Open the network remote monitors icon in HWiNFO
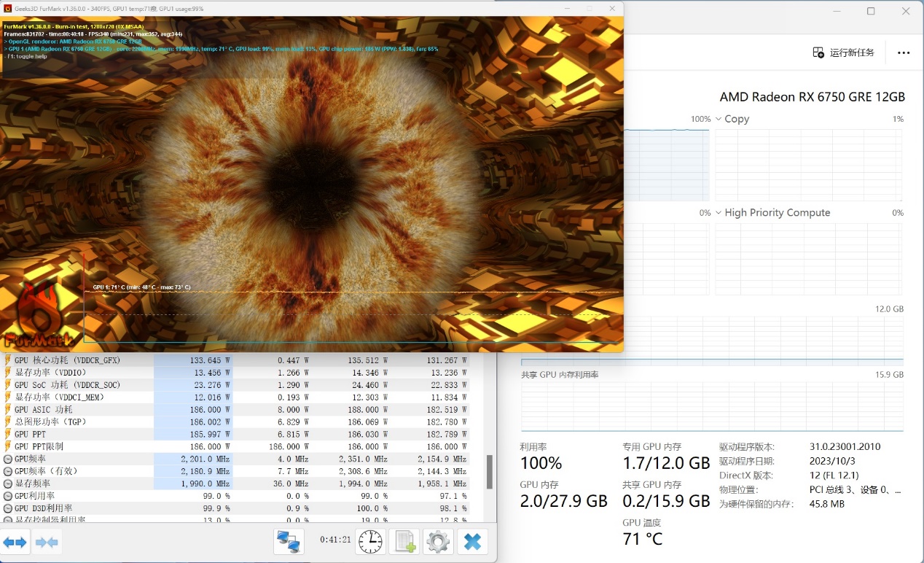This screenshot has width=924, height=563. (288, 542)
